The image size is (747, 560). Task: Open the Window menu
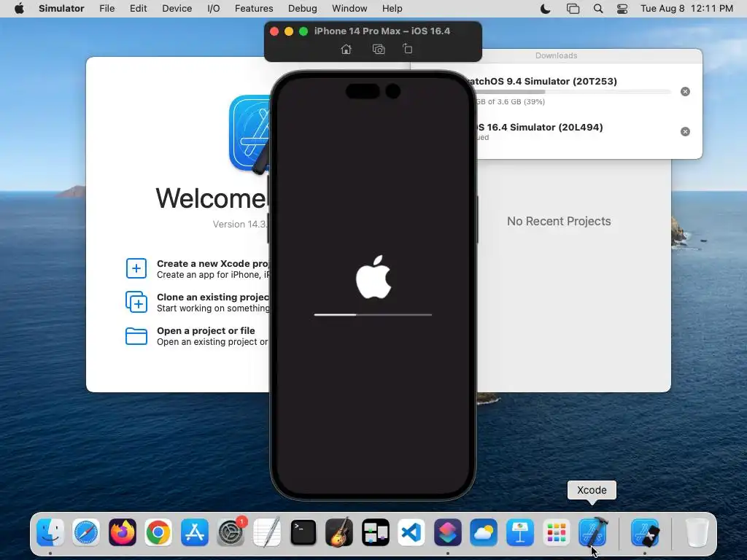tap(349, 9)
